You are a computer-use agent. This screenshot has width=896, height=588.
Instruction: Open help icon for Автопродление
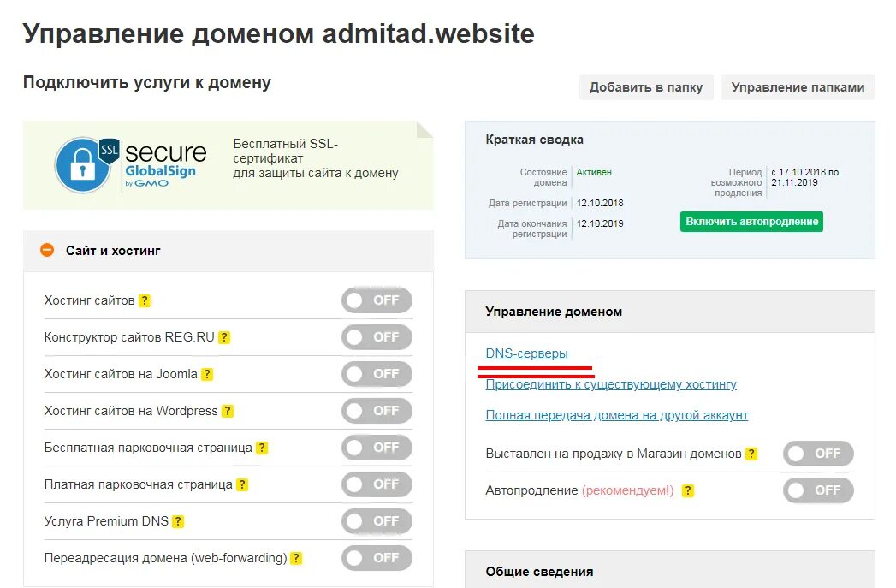click(x=688, y=490)
